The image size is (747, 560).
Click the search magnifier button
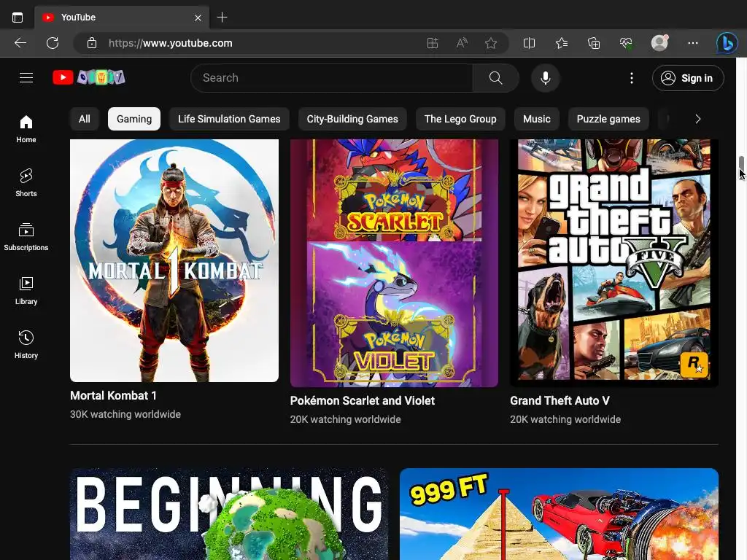point(495,77)
